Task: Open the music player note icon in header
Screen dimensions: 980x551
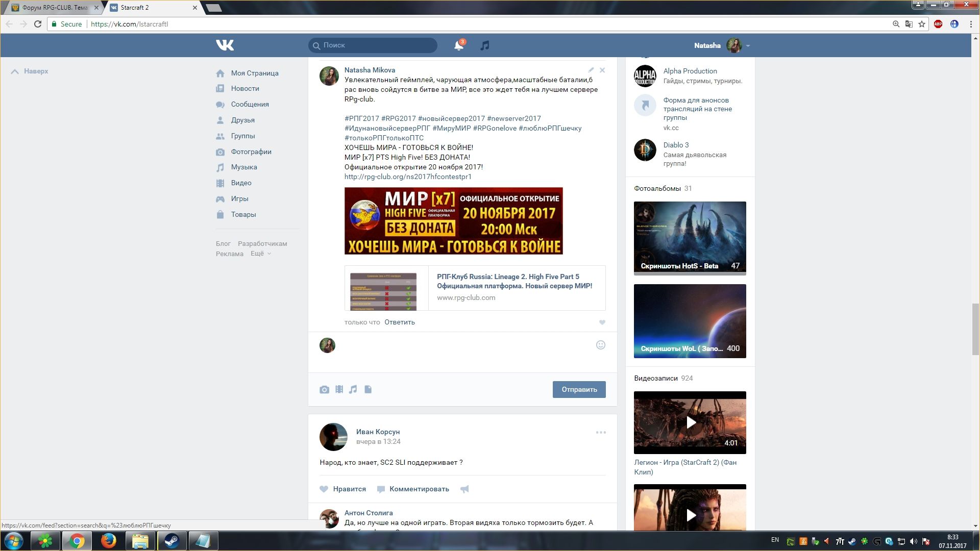Action: coord(485,45)
